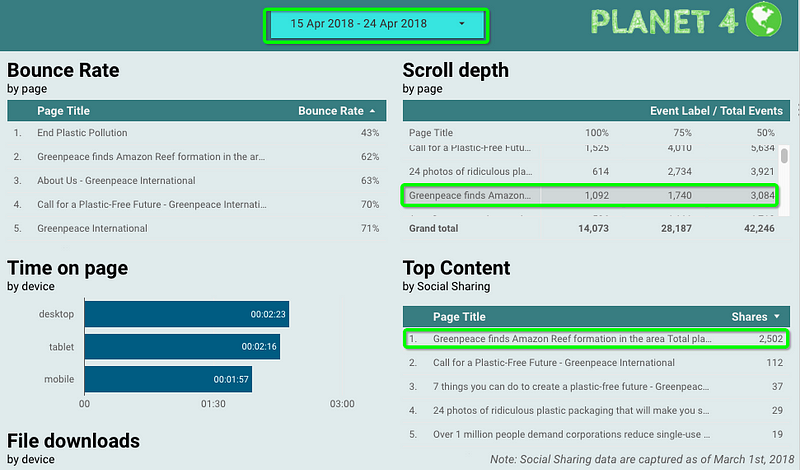This screenshot has width=800, height=470.
Task: Click Page Title header in Bounce Rate table
Action: tap(63, 111)
